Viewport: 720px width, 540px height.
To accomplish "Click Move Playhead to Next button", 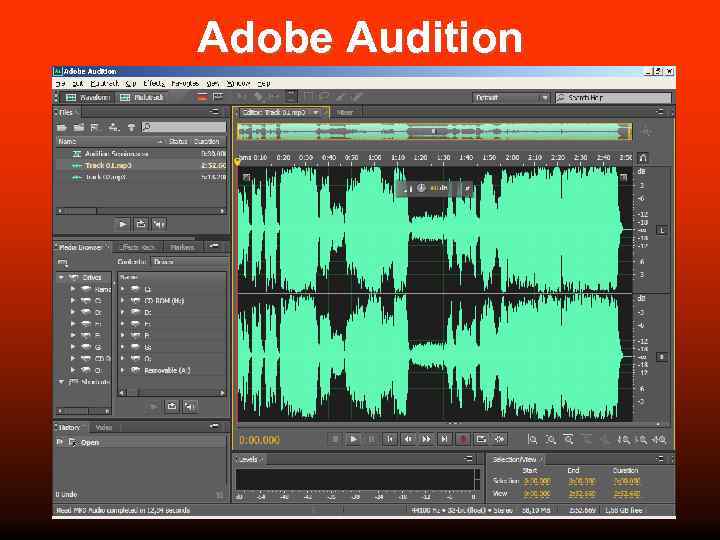I will [x=444, y=439].
